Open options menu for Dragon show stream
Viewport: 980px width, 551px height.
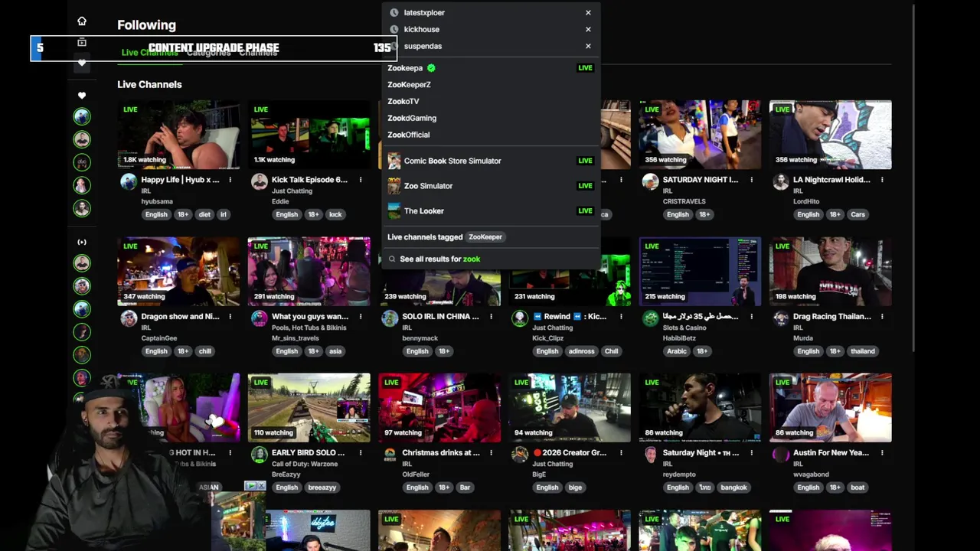(x=230, y=316)
